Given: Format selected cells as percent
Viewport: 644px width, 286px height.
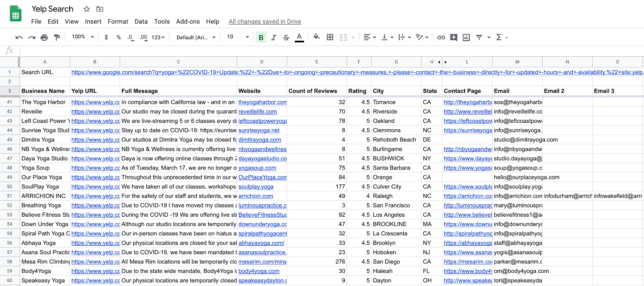Looking at the screenshot, I should pos(119,37).
